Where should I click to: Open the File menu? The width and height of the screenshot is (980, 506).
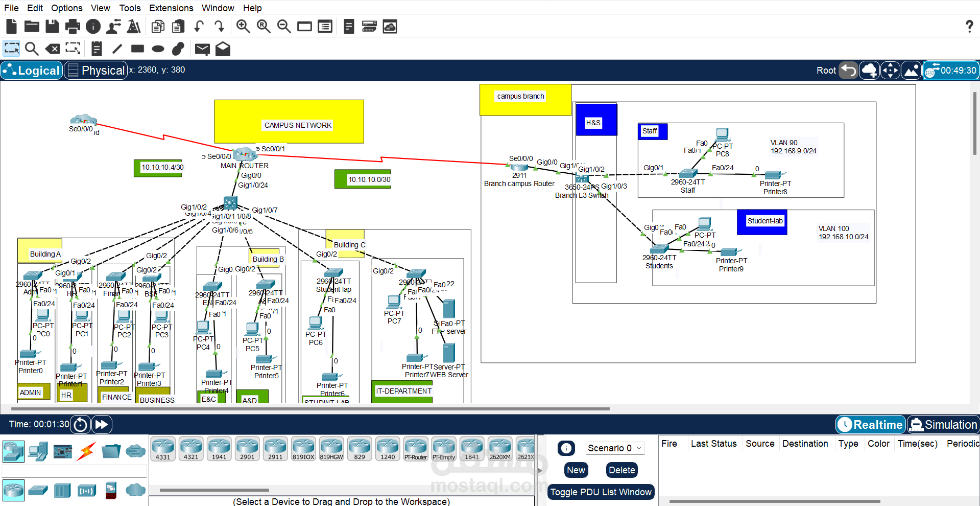(11, 8)
